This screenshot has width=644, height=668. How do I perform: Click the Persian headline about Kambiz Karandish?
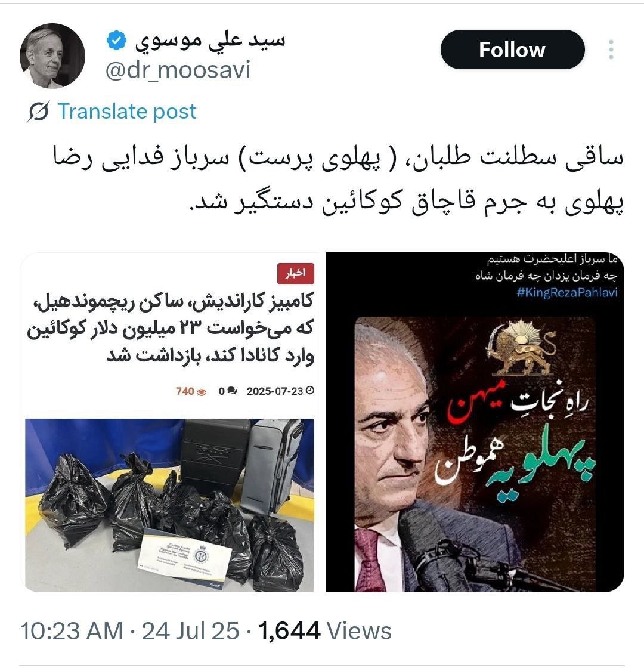click(171, 327)
